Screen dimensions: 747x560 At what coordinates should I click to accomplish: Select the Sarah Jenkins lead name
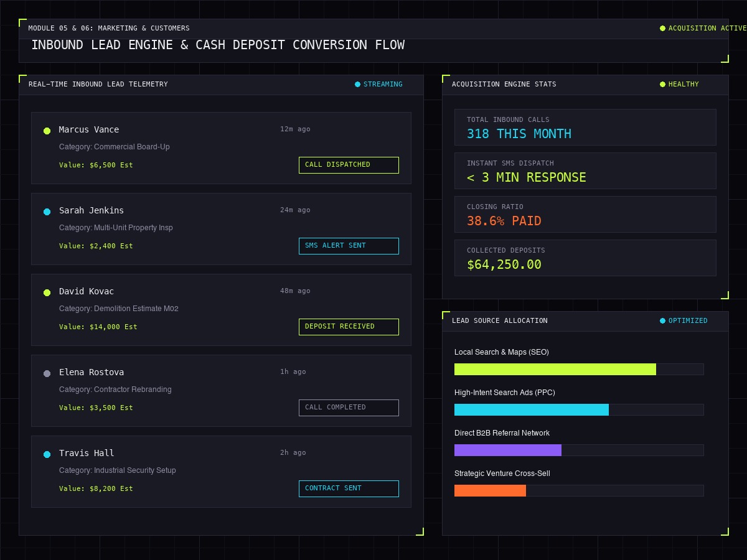click(x=92, y=210)
